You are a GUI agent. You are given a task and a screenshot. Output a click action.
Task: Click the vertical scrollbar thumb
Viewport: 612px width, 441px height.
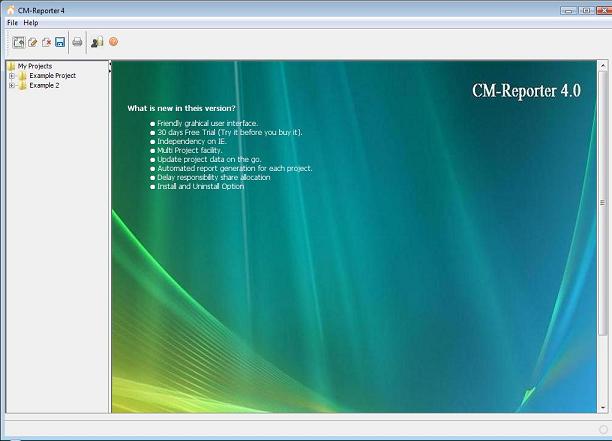pos(603,202)
